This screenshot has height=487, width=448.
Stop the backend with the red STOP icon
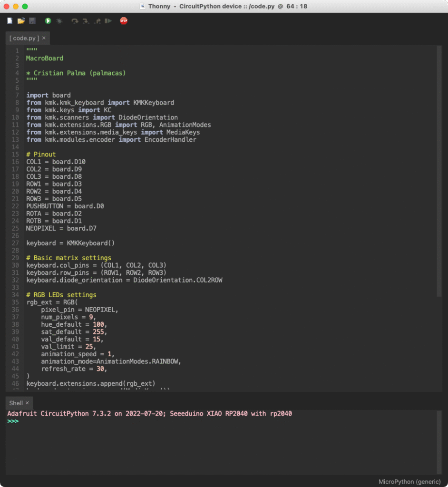click(x=124, y=21)
